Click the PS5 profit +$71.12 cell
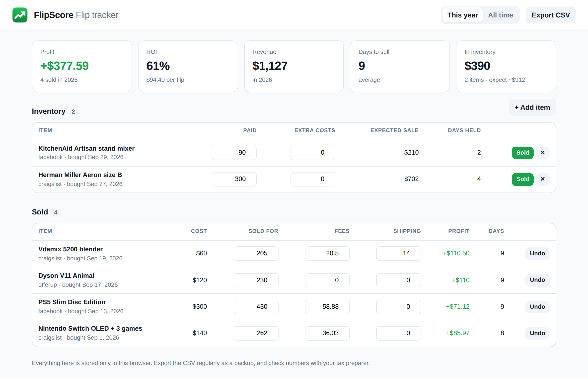 (457, 307)
